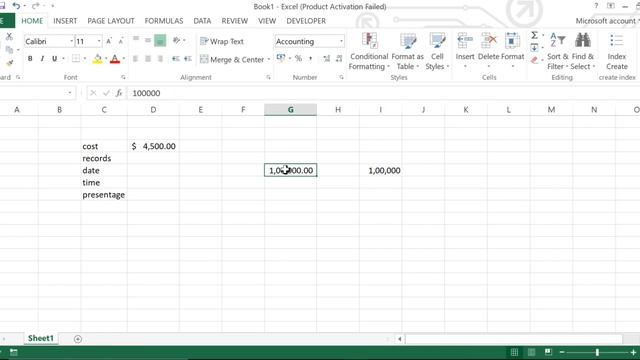Toggle Wrap Text
The height and width of the screenshot is (360, 640).
coord(222,41)
